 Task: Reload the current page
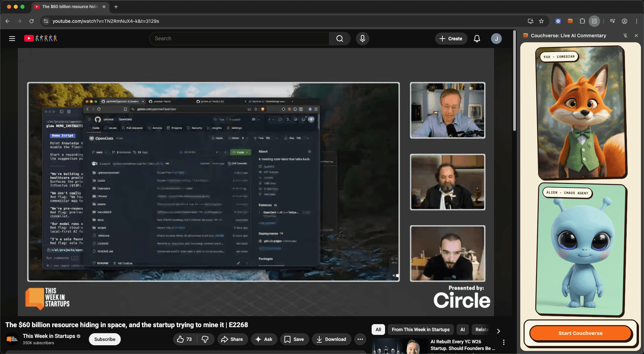tap(31, 21)
